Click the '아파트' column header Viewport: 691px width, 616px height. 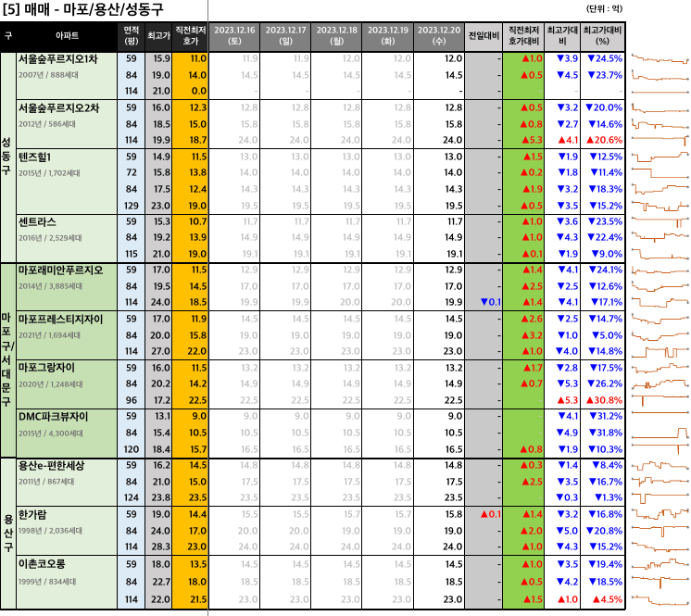67,36
